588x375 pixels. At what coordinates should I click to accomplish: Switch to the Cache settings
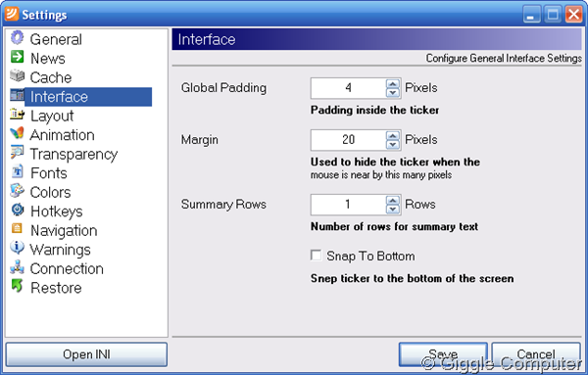coord(51,77)
